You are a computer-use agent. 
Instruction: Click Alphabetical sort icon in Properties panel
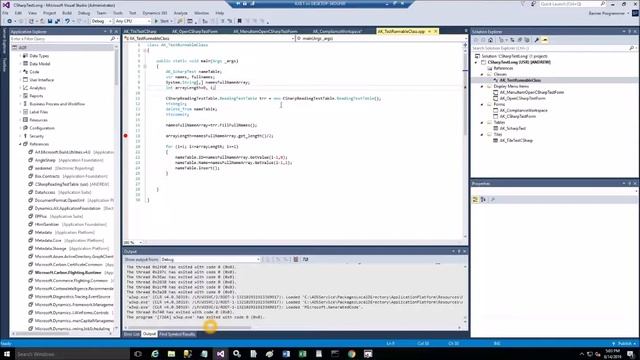(x=483, y=200)
